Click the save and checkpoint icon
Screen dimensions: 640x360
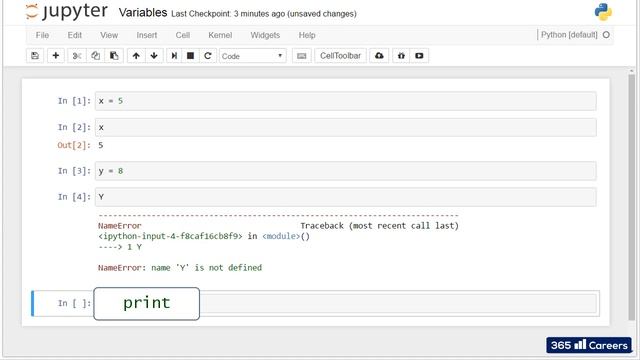(35, 56)
